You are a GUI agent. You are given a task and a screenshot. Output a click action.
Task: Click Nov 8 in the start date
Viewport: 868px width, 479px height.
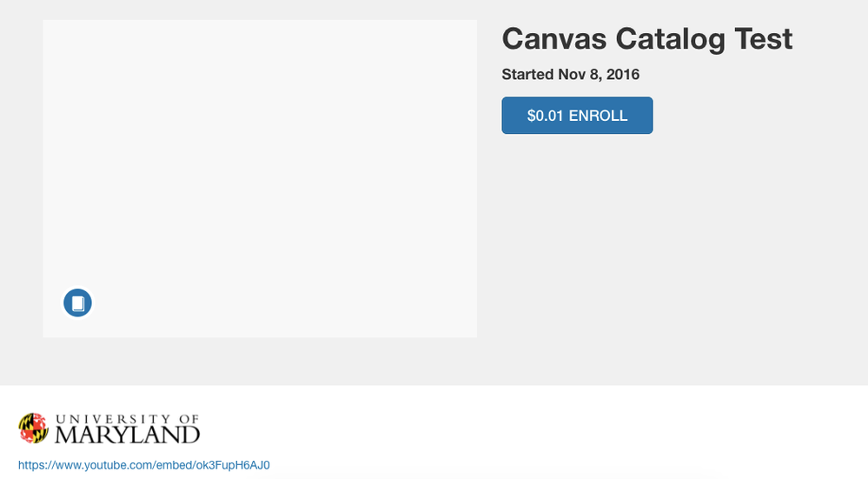click(579, 75)
